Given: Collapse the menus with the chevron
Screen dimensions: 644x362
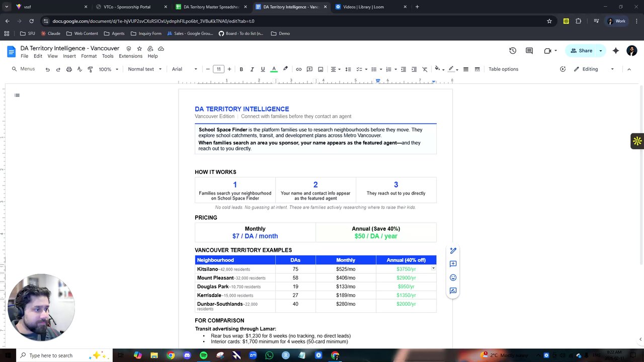Looking at the screenshot, I should [x=629, y=69].
